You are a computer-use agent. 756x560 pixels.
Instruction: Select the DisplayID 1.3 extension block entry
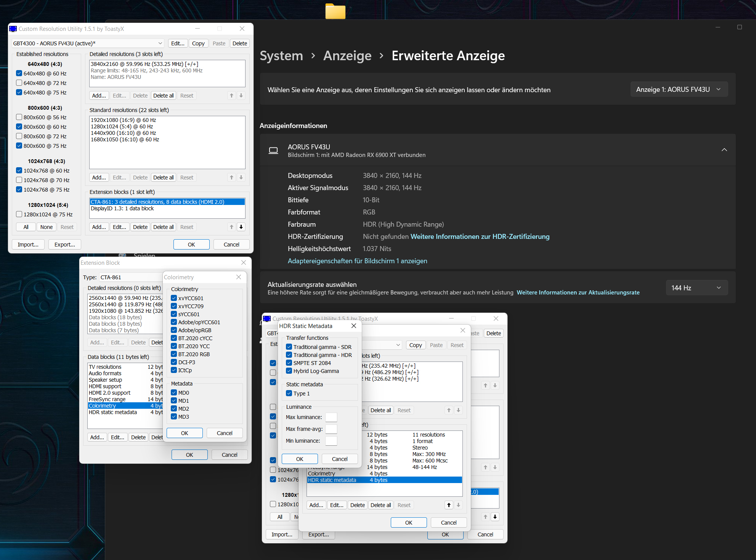point(122,208)
